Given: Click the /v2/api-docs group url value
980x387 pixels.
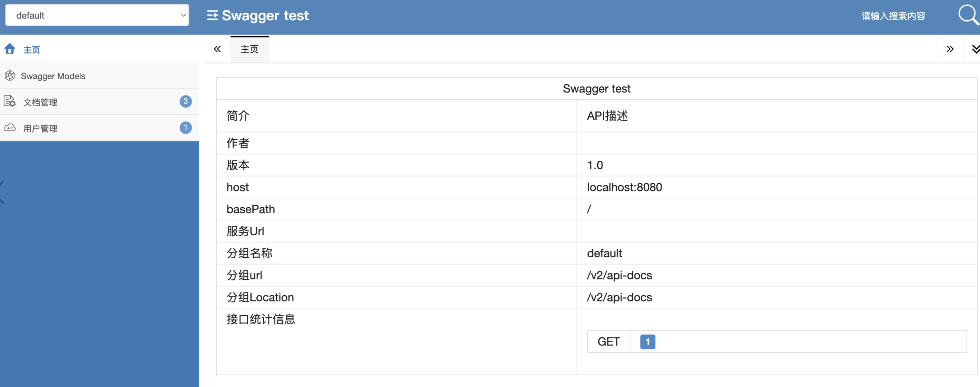Looking at the screenshot, I should (619, 275).
